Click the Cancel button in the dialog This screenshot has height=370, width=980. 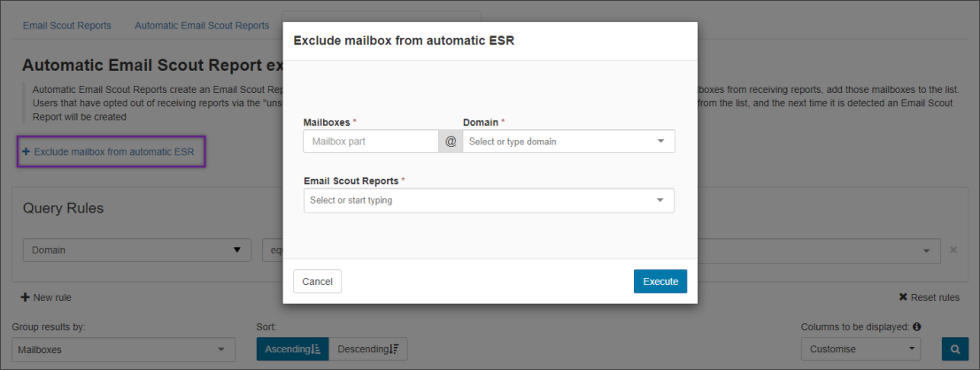point(317,281)
